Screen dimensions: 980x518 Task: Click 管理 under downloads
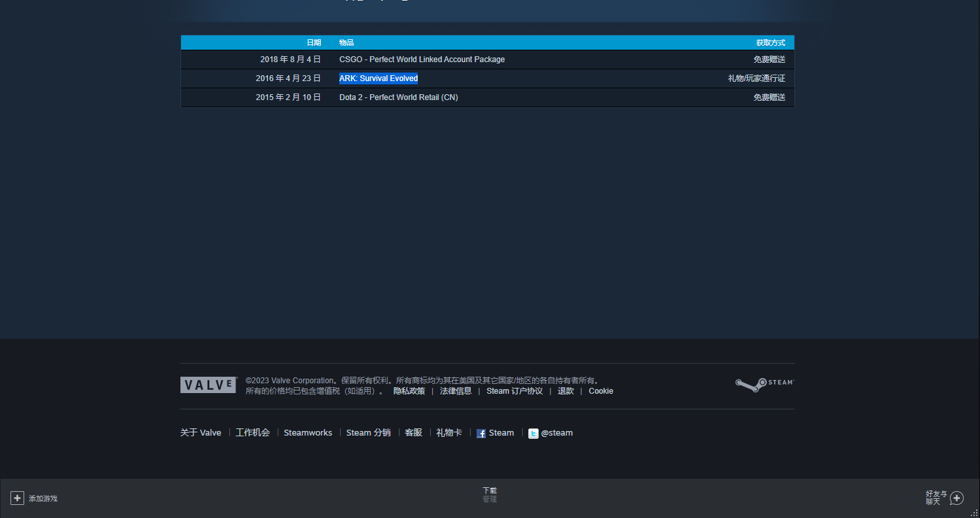490,499
